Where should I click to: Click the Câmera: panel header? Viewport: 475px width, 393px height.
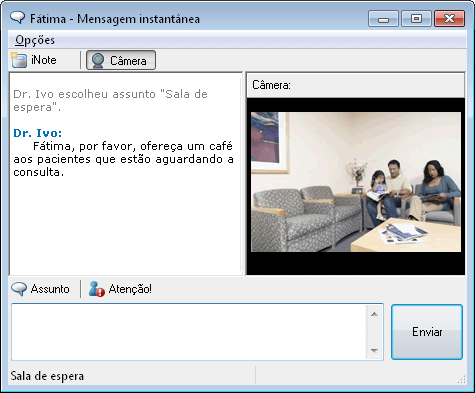tap(355, 85)
